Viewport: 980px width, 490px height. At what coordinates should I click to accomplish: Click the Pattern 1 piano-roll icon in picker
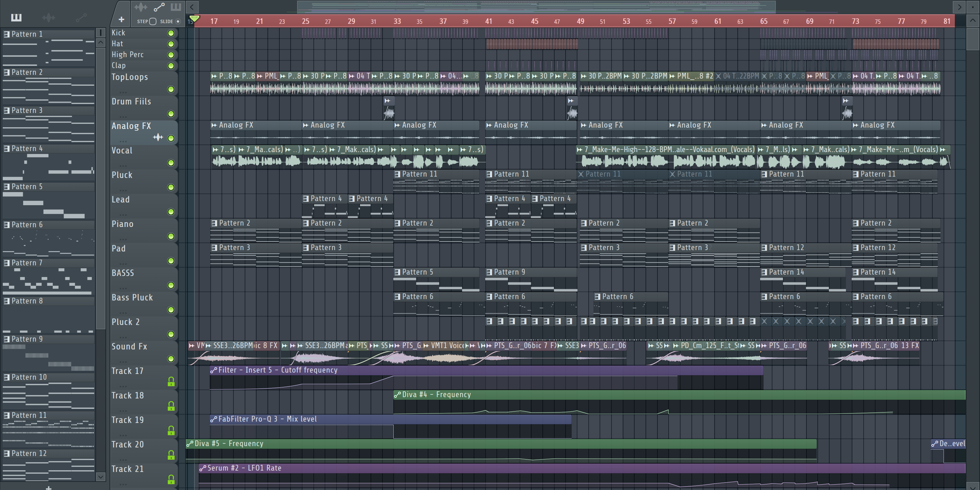tap(6, 34)
